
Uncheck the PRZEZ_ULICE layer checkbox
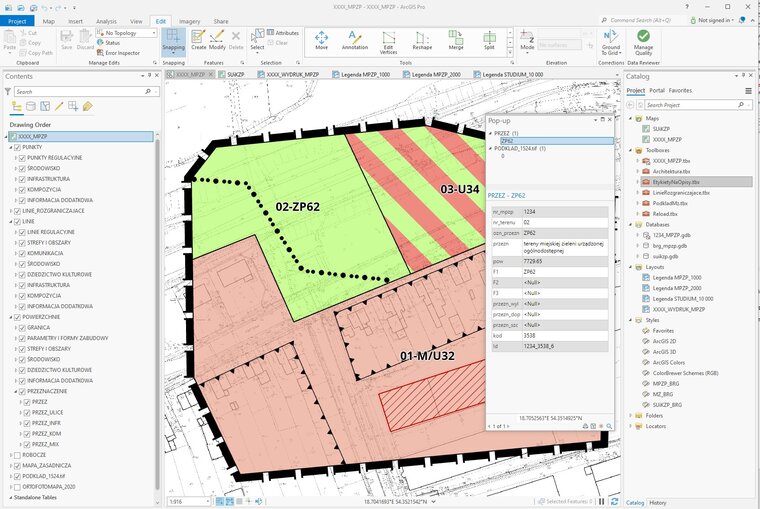27,412
